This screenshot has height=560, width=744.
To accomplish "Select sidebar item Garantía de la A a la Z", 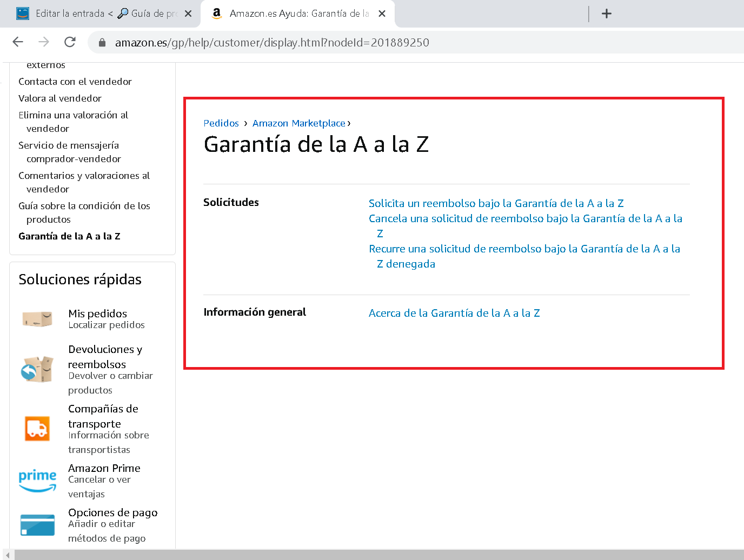I will click(x=69, y=236).
